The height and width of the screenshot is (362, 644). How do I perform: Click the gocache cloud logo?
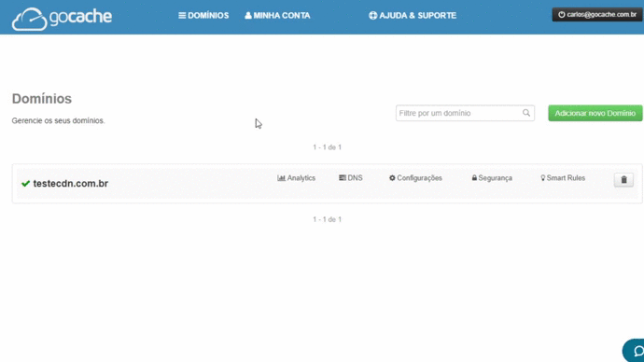pos(62,18)
